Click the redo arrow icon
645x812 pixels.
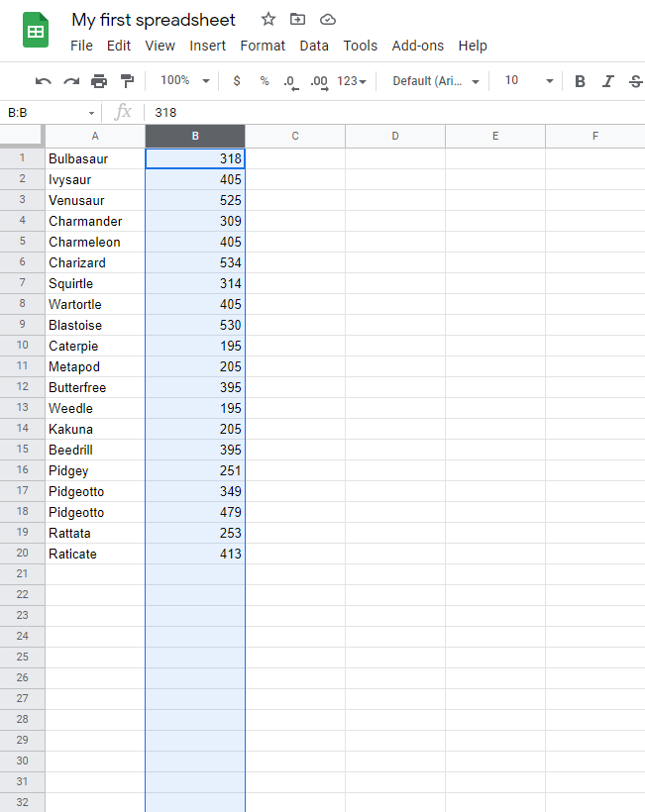pyautogui.click(x=70, y=81)
